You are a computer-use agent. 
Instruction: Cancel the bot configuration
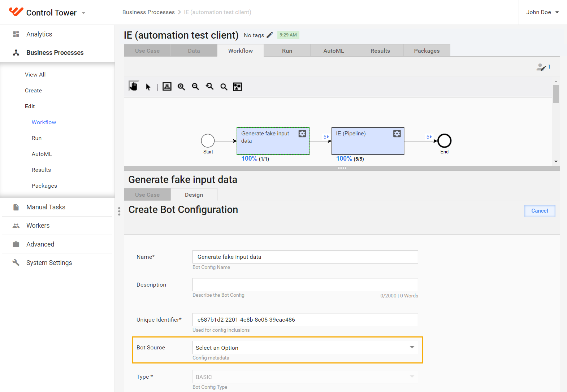pos(540,211)
